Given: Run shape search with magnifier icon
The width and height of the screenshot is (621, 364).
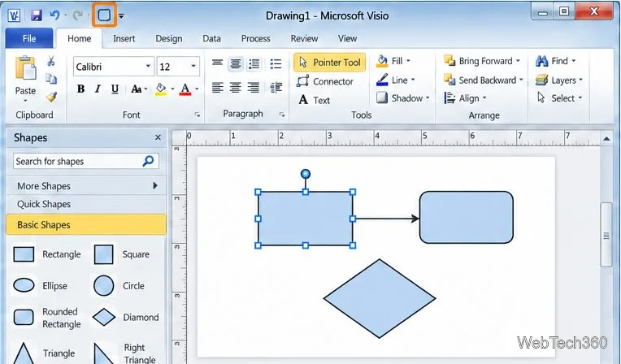Looking at the screenshot, I should [148, 161].
